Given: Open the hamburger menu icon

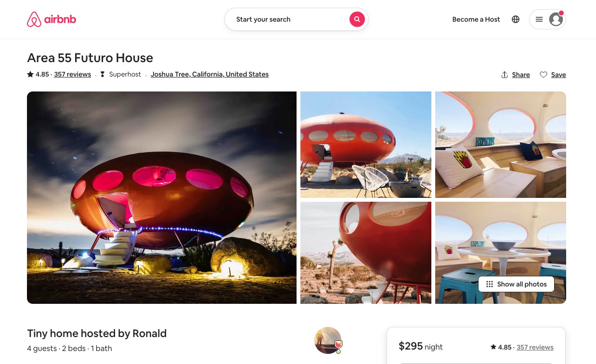Looking at the screenshot, I should click(539, 19).
